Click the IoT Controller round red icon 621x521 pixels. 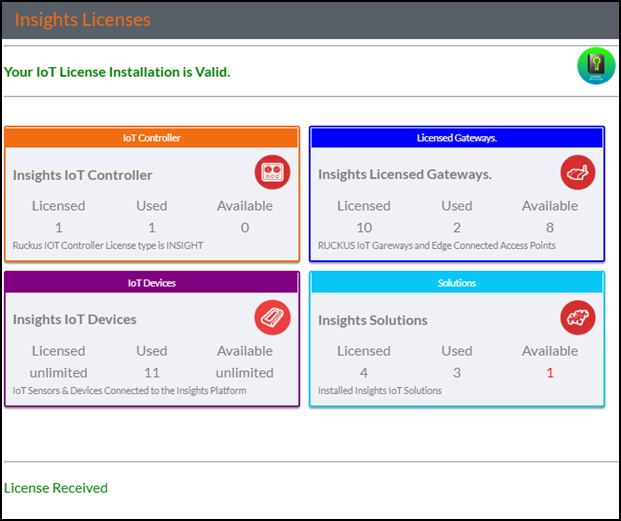click(x=272, y=172)
